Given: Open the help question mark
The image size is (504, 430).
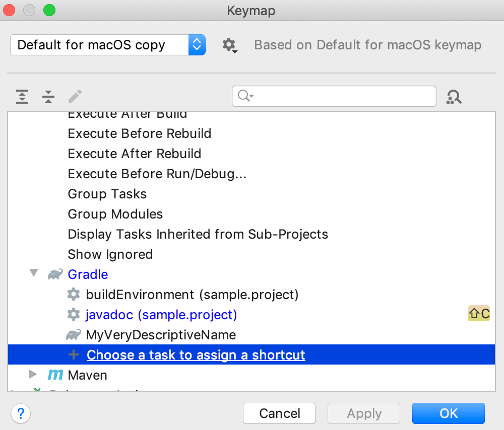Looking at the screenshot, I should (x=21, y=413).
